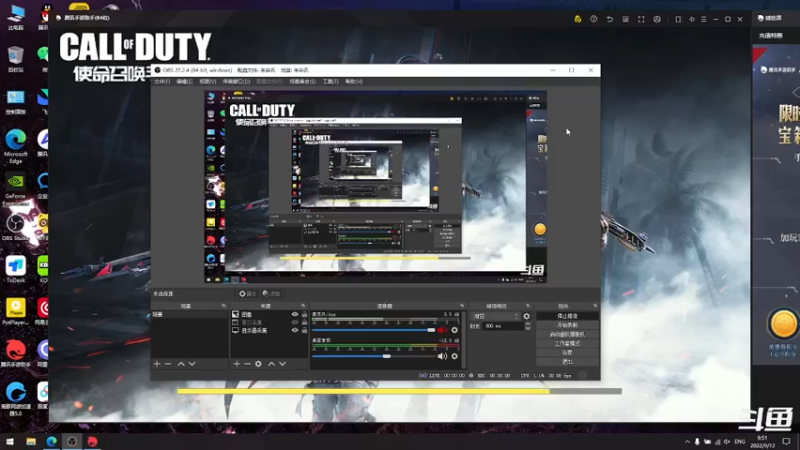Image resolution: width=800 pixels, height=450 pixels.
Task: Click the transition duration stepper arrows
Action: click(x=528, y=326)
